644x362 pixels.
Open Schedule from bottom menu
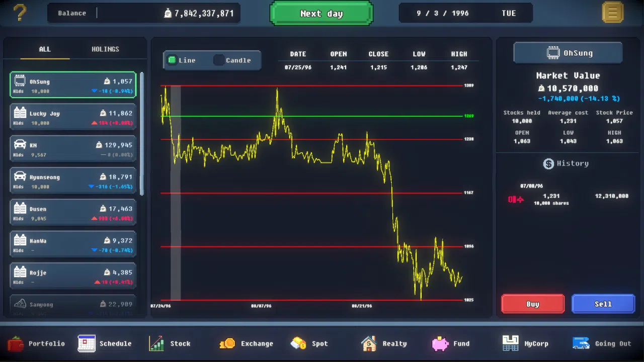point(105,344)
